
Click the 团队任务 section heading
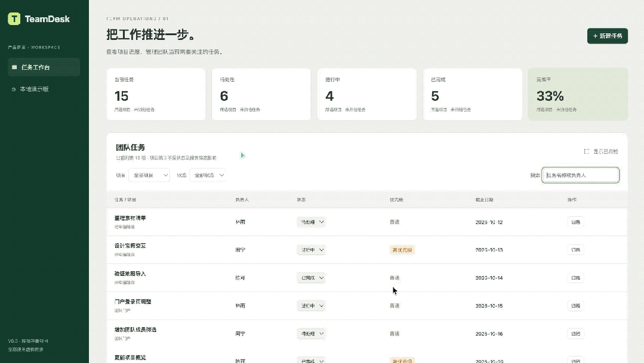pyautogui.click(x=131, y=147)
